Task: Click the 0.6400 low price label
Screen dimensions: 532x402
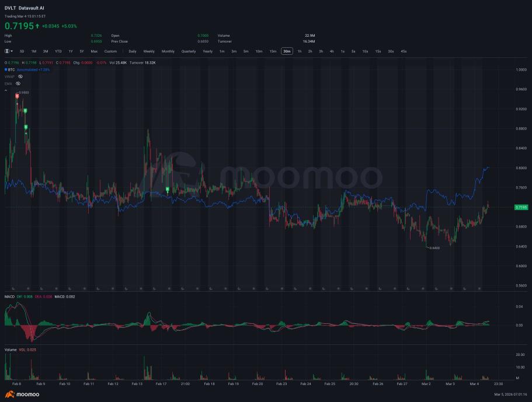Action: coord(434,248)
